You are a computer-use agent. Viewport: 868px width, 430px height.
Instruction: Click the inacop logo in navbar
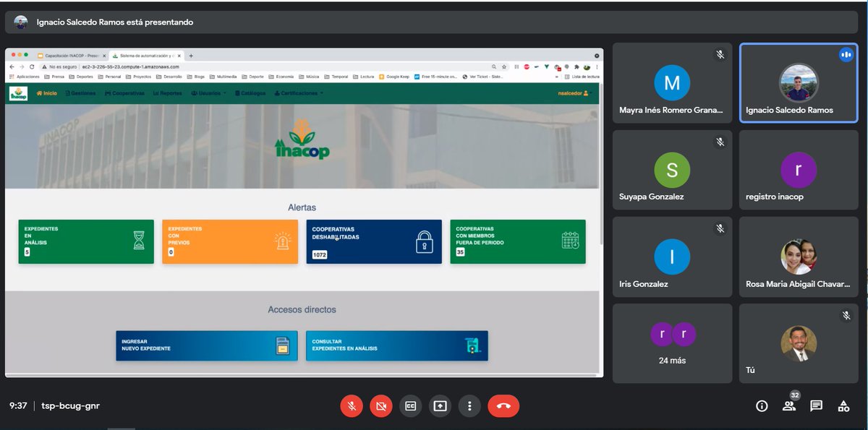(x=18, y=93)
